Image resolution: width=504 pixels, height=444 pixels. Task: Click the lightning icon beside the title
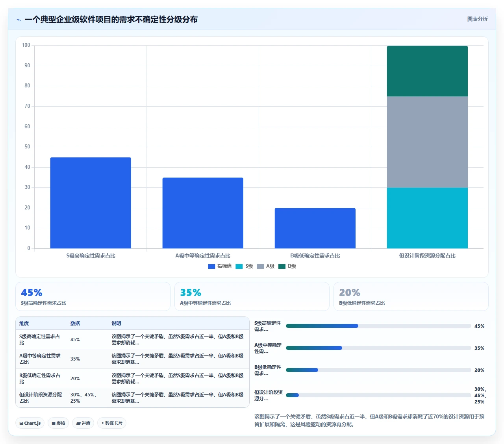pos(19,20)
